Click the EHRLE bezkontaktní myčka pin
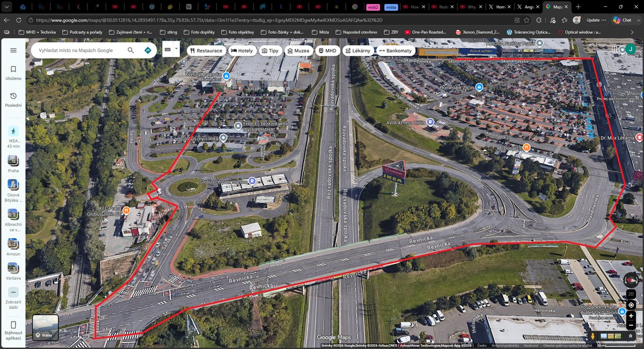This screenshot has height=349, width=644. (x=238, y=126)
